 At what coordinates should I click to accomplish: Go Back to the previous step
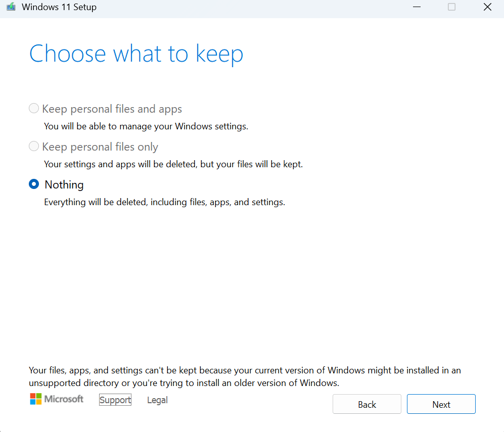pos(366,404)
